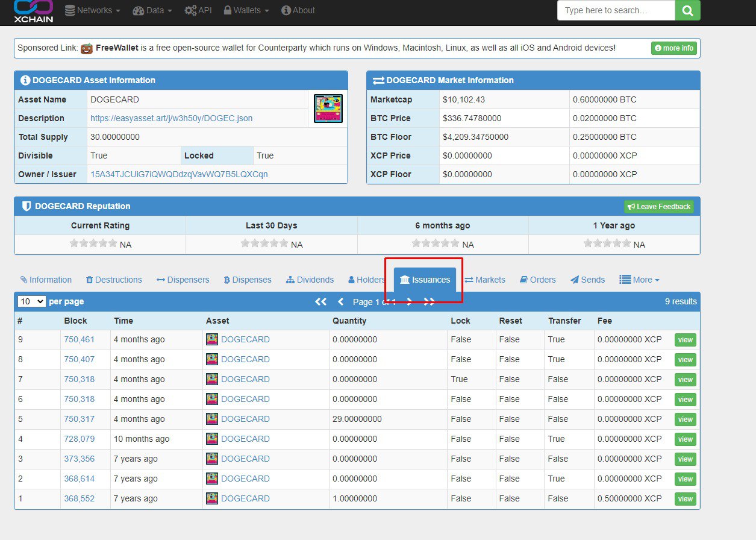Viewport: 756px width, 540px height.
Task: Click the 0.50000000 XCP fee cell
Action: click(x=629, y=498)
